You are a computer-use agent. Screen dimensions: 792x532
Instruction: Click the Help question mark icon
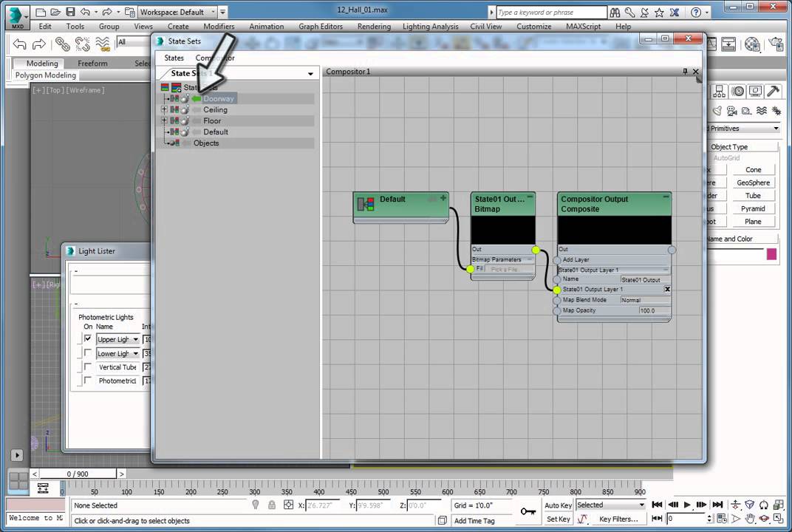696,13
